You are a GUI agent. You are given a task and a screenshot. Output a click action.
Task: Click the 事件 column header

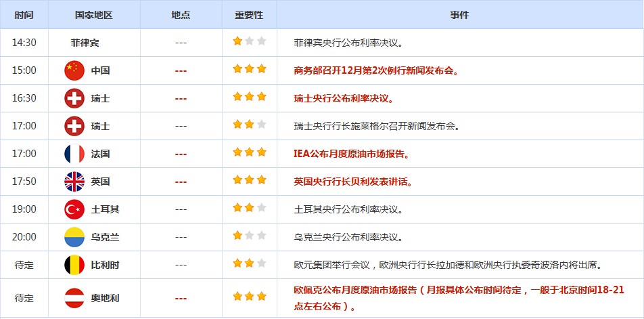coord(459,15)
